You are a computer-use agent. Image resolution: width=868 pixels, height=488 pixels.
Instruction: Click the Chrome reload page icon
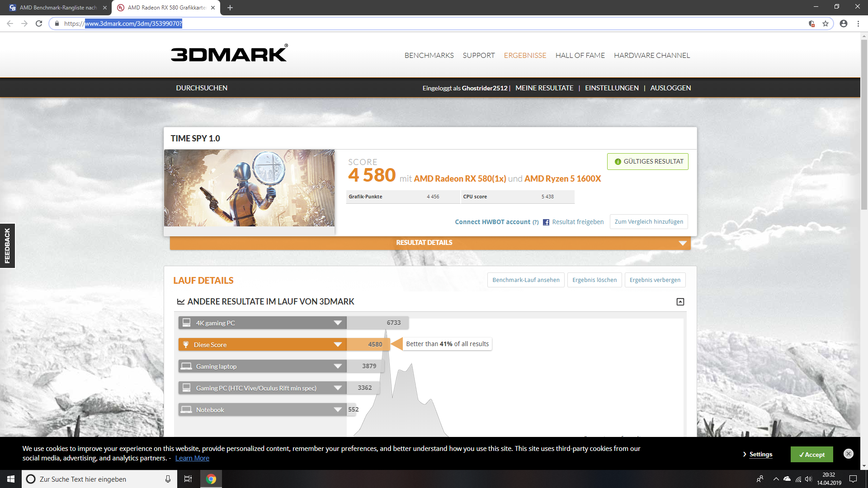pyautogui.click(x=39, y=23)
